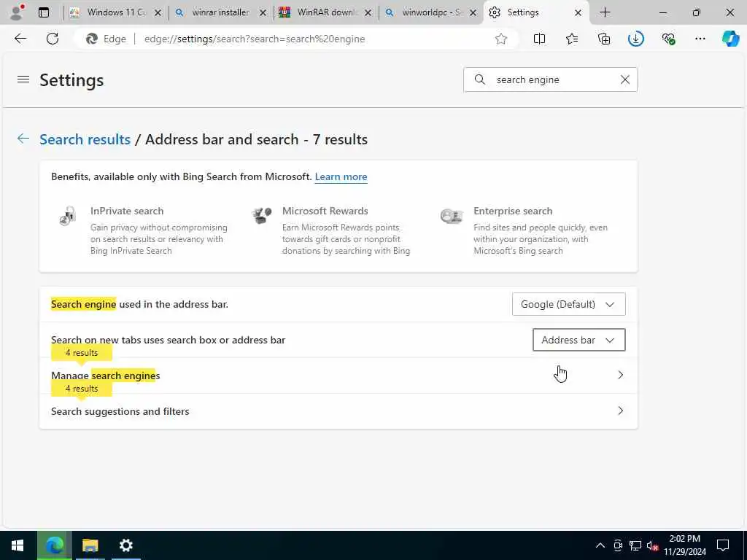Viewport: 747px width, 560px height.
Task: Open Downloads icon in toolbar
Action: (x=636, y=39)
